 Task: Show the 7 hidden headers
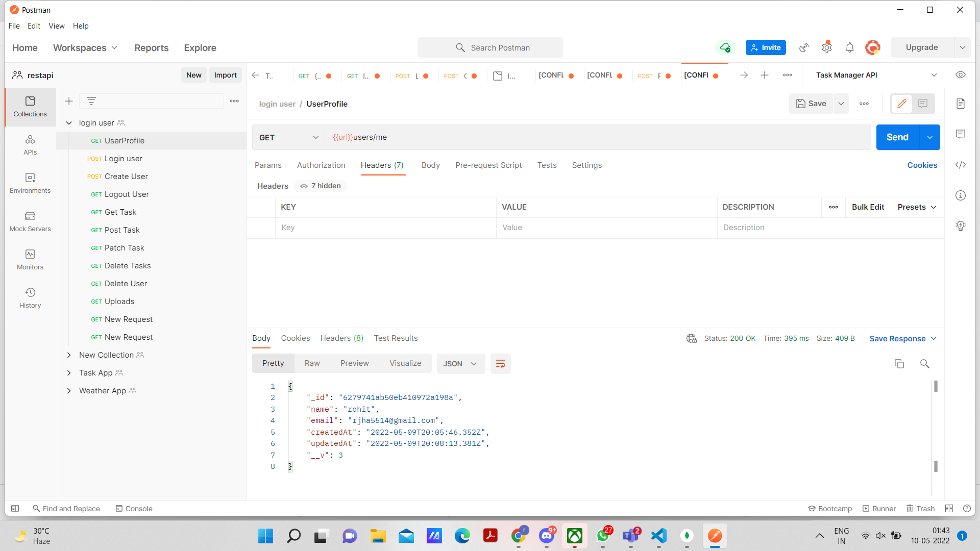coord(321,186)
